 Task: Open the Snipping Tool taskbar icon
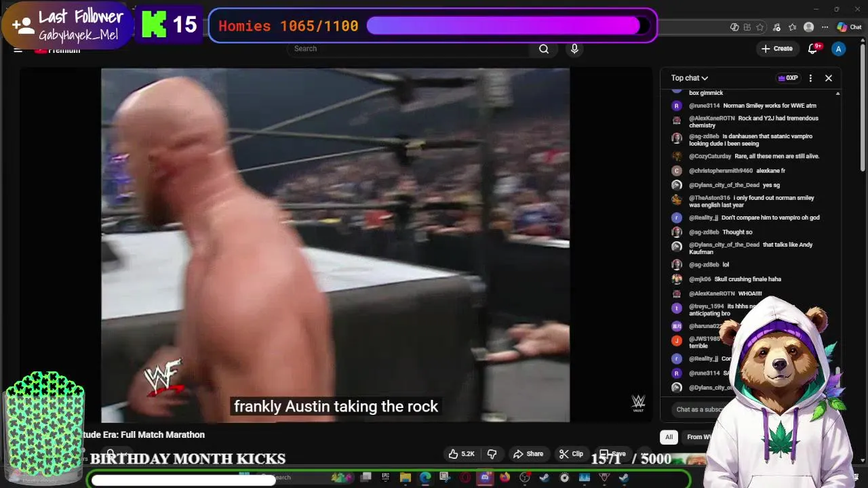click(445, 478)
